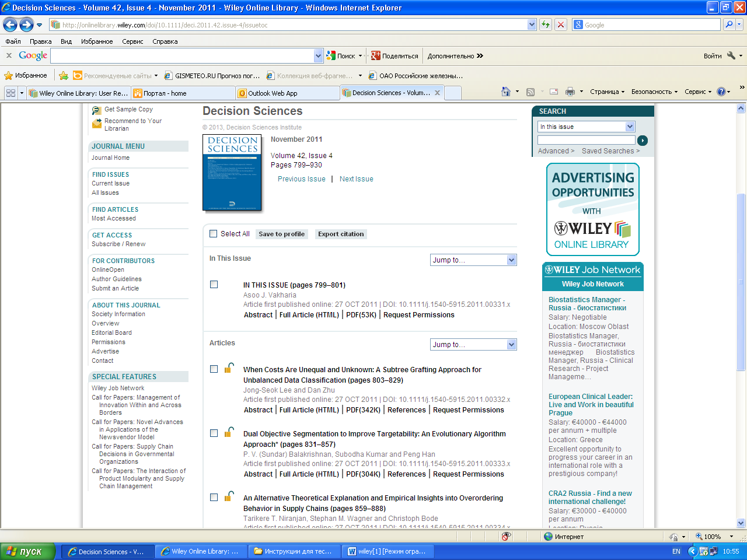Click the Start пуск button
Screen dimensions: 747x560
(x=28, y=551)
